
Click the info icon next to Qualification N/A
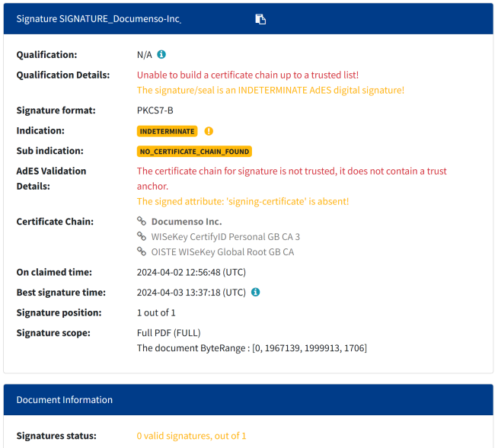pyautogui.click(x=161, y=55)
